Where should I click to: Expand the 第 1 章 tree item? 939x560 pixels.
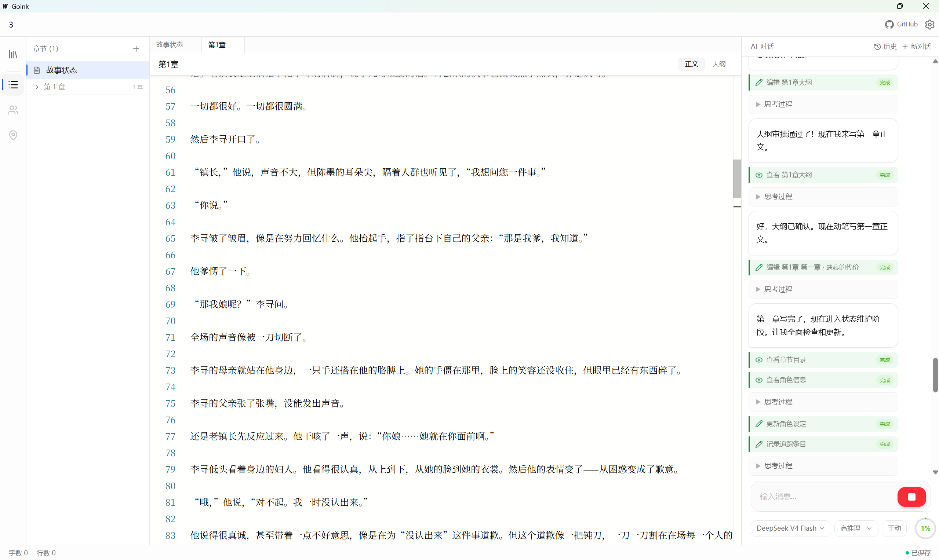click(x=37, y=87)
